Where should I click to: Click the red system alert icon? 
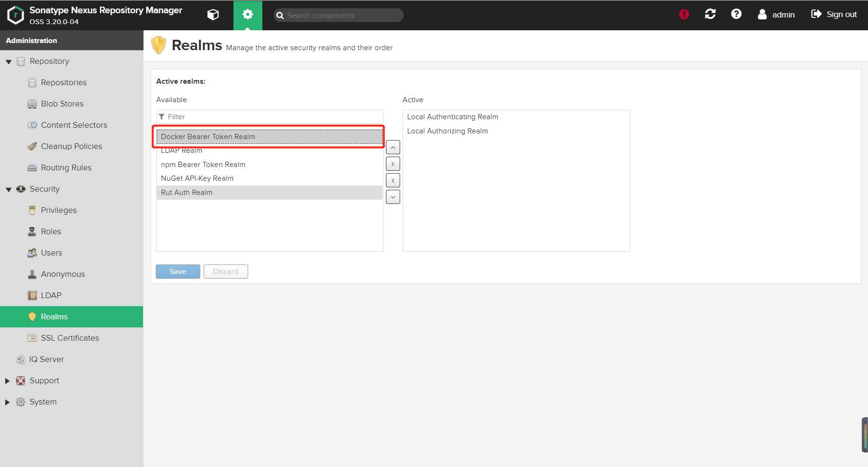click(x=684, y=14)
